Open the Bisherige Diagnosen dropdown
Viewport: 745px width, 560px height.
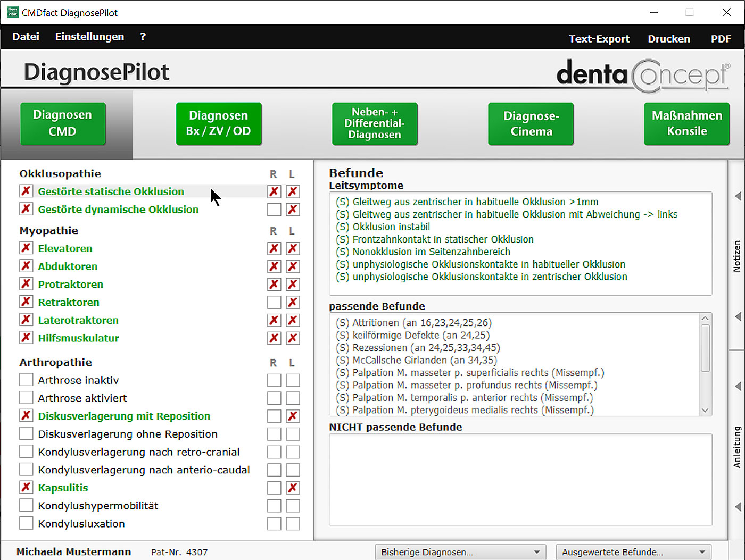(x=461, y=552)
